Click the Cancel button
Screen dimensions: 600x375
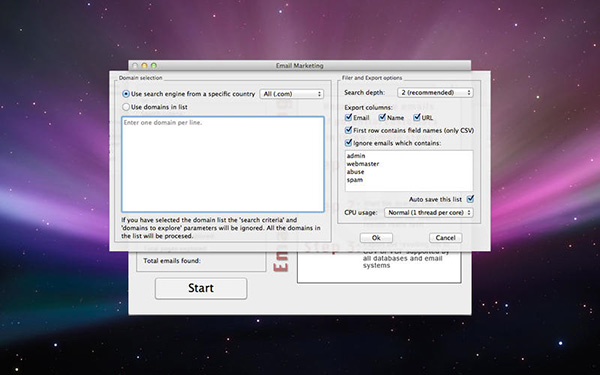click(445, 238)
